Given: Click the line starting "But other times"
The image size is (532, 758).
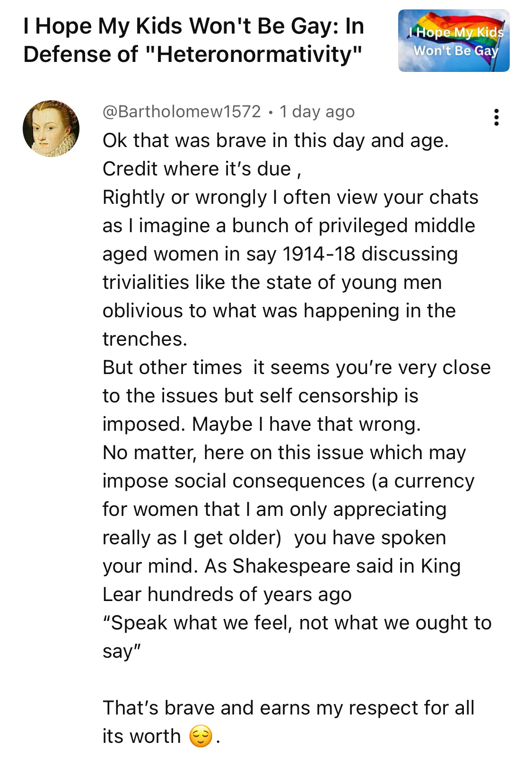Looking at the screenshot, I should pos(297,367).
